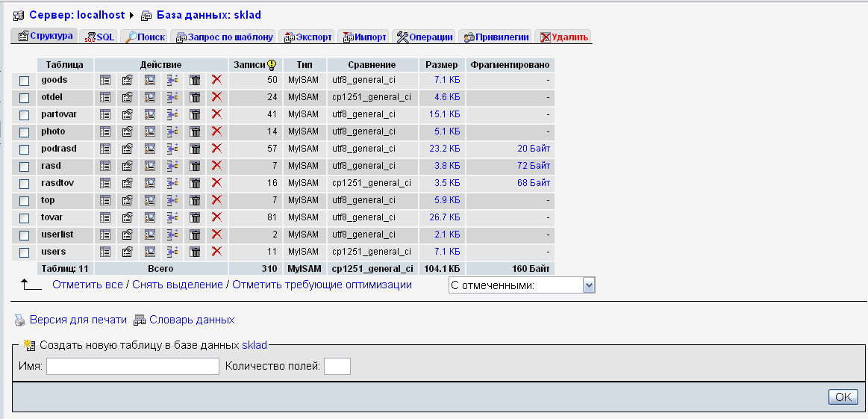The width and height of the screenshot is (868, 419).
Task: Insert row icon for otdel table
Action: point(172,97)
